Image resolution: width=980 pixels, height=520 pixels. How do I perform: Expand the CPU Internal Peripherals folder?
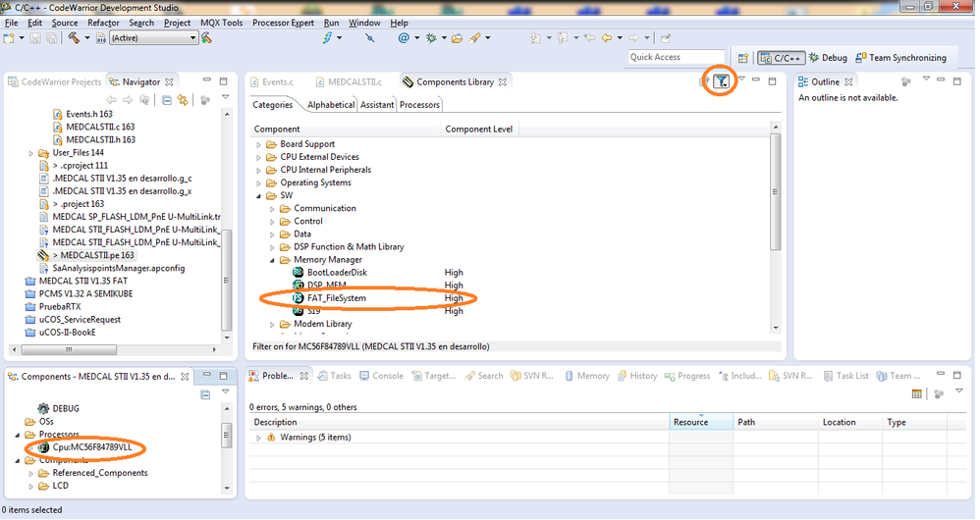pyautogui.click(x=259, y=171)
